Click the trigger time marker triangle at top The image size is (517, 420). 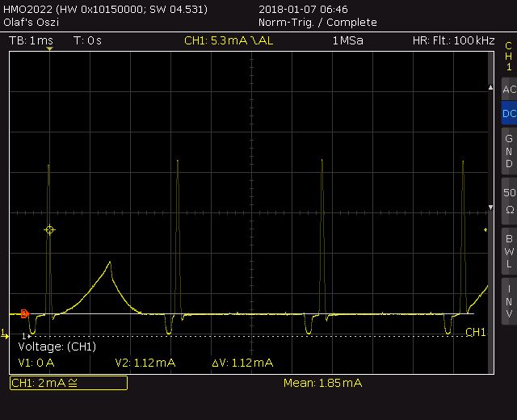(49, 48)
